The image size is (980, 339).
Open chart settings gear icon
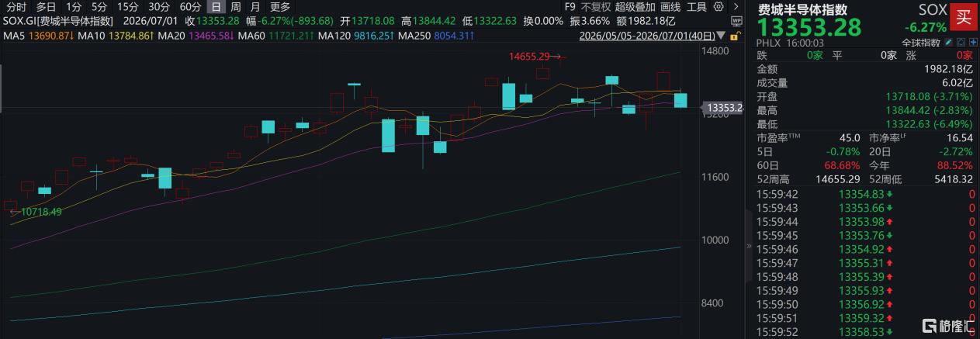click(x=719, y=7)
